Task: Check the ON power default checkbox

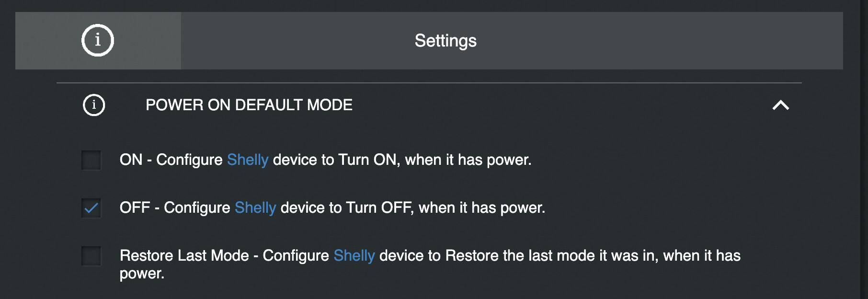Action: [x=91, y=160]
